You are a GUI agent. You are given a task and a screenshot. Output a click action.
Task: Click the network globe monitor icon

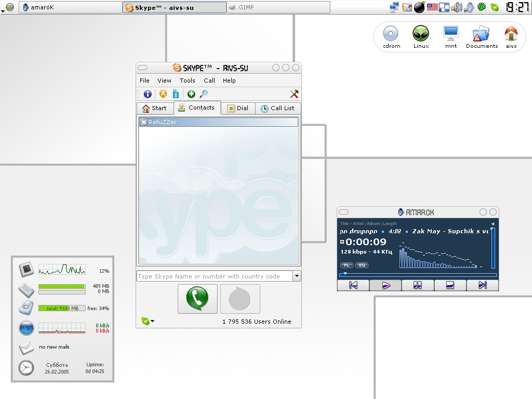pos(26,328)
